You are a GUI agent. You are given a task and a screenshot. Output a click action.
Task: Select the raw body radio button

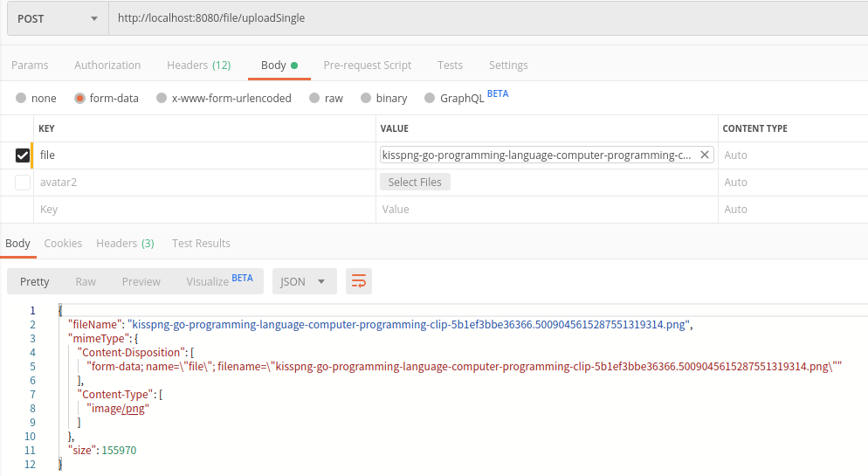314,99
